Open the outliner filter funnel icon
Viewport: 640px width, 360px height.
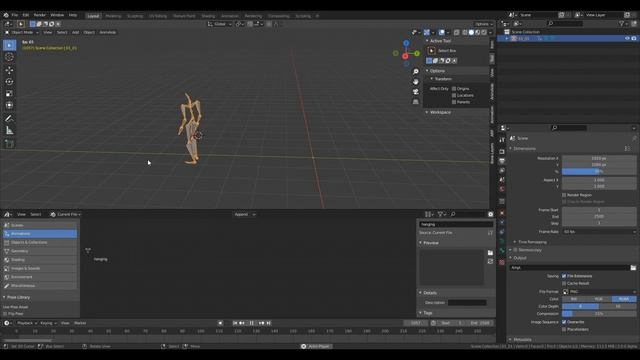tap(622, 24)
